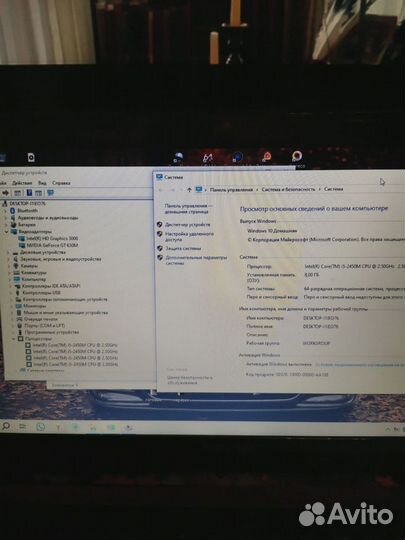Click the 8,00 ГБ installed memory value

311,275
